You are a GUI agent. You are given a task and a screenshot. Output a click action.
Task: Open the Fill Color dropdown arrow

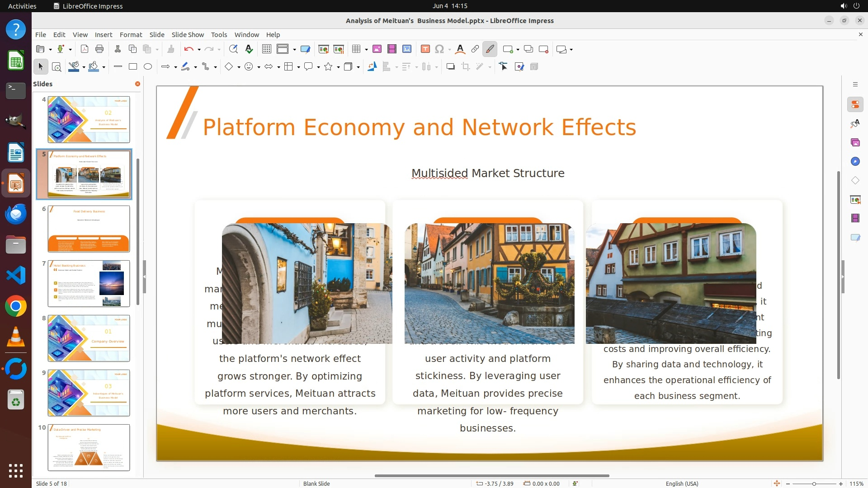pos(104,67)
